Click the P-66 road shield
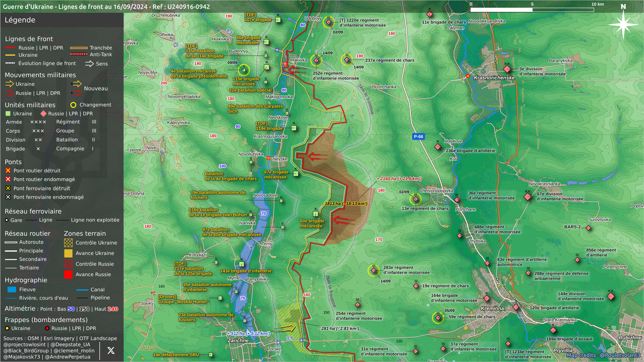Image resolution: width=644 pixels, height=362 pixels. click(418, 136)
